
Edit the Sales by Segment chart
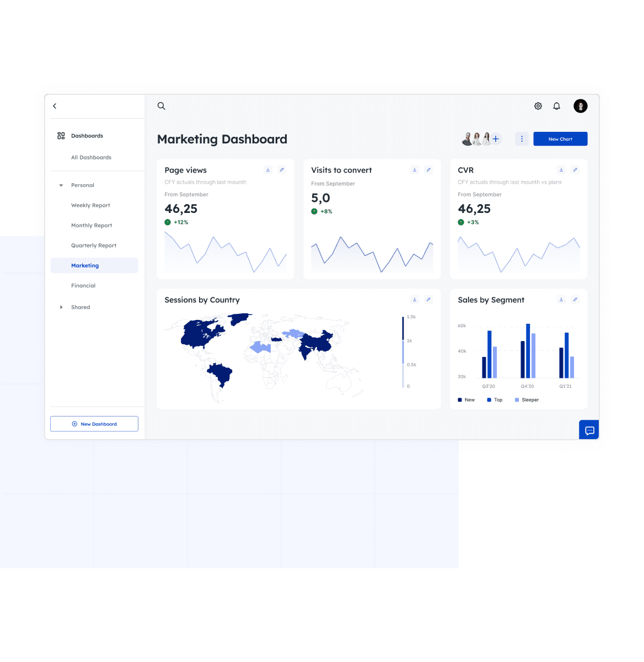[x=575, y=299]
